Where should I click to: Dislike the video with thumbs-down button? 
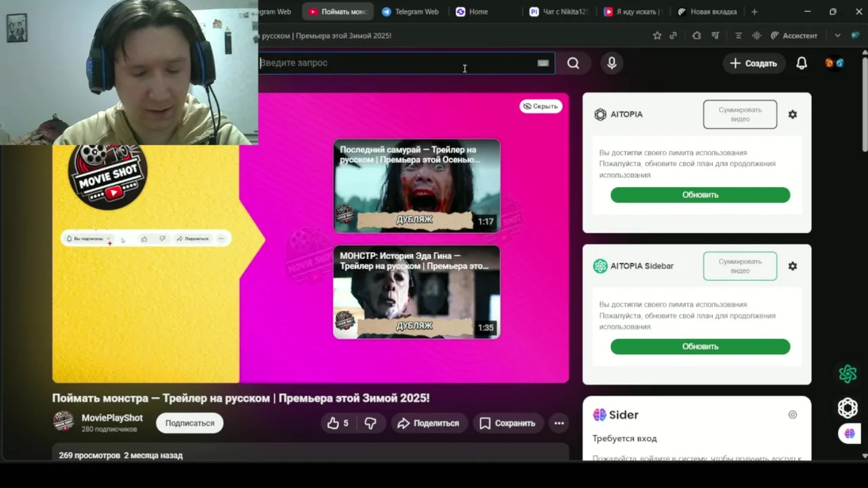click(370, 423)
